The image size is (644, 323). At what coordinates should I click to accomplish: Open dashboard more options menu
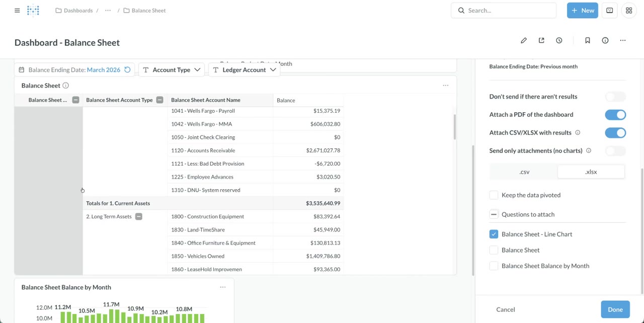[x=623, y=40]
